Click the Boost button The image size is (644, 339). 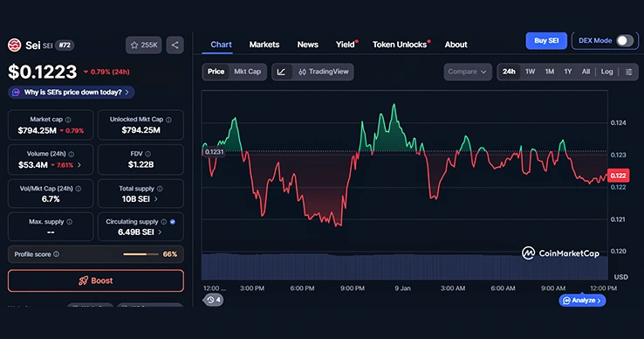click(x=96, y=280)
